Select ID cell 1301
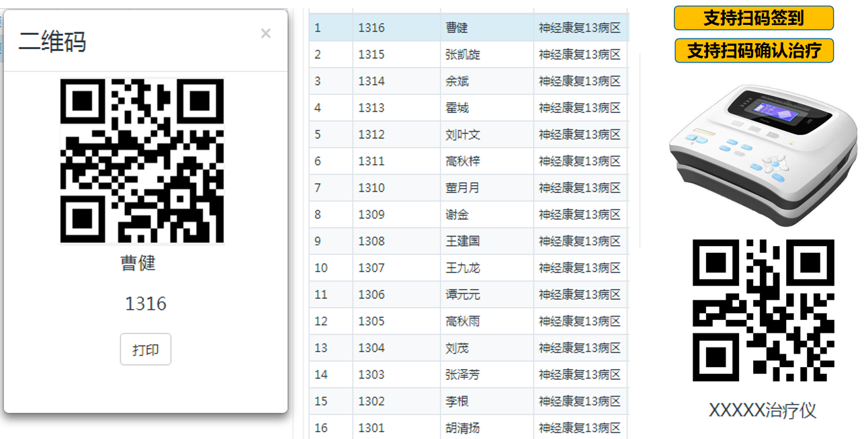868x439 pixels. [x=372, y=428]
